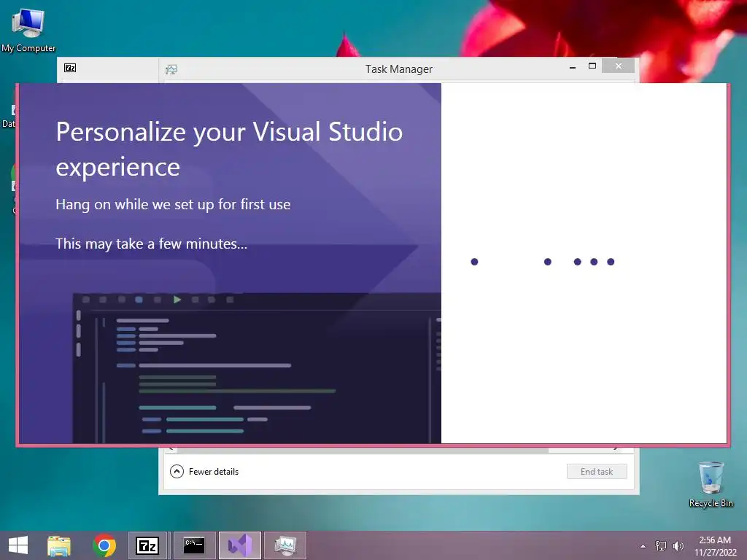Minimize the Task Manager window
Viewport: 747px width, 560px height.
(x=572, y=67)
